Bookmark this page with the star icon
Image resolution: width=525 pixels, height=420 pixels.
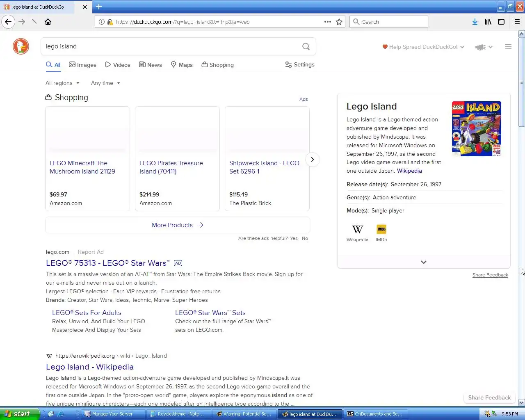pos(339,22)
